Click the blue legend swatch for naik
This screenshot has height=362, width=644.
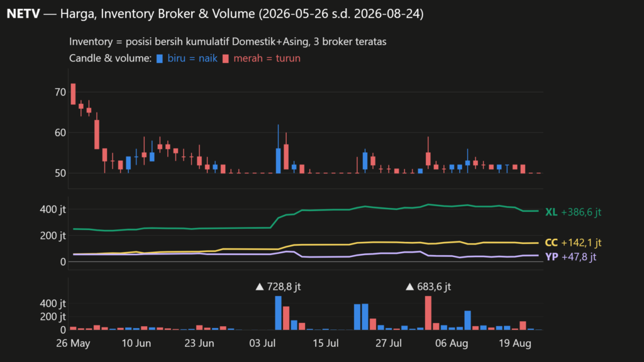[160, 58]
